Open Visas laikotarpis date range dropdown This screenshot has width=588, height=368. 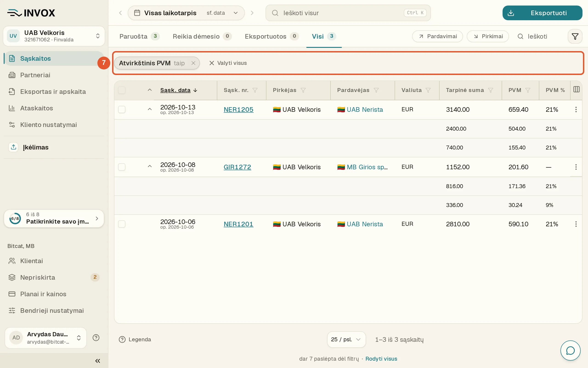[x=186, y=13]
